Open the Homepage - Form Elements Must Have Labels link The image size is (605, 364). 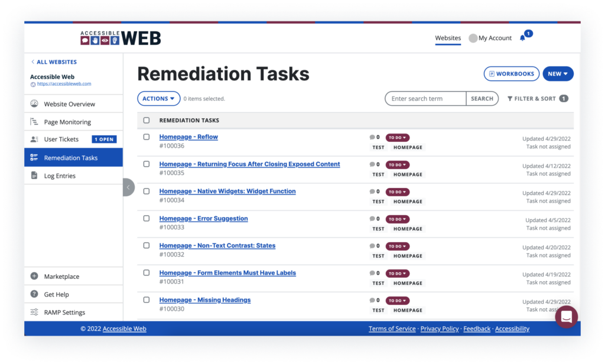point(227,273)
